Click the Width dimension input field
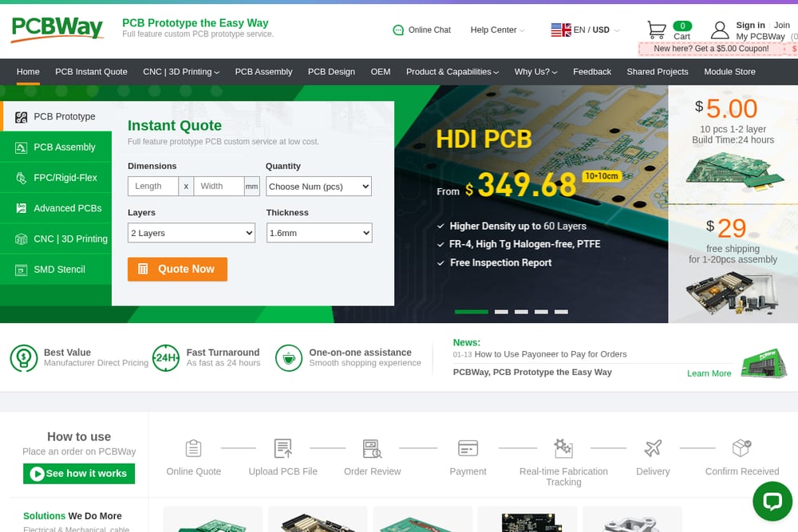The width and height of the screenshot is (798, 532). coord(219,186)
